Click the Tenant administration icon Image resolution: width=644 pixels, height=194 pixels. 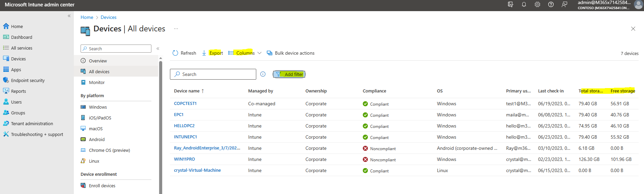[x=6, y=123]
